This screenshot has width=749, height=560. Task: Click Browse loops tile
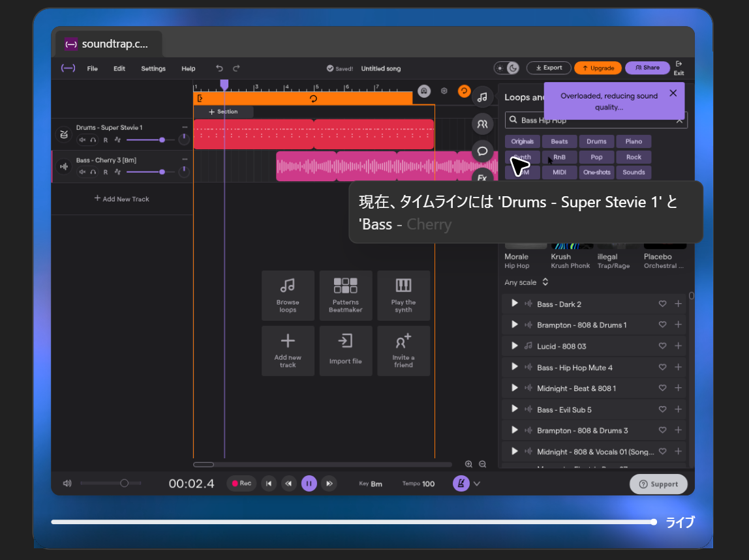tap(288, 295)
